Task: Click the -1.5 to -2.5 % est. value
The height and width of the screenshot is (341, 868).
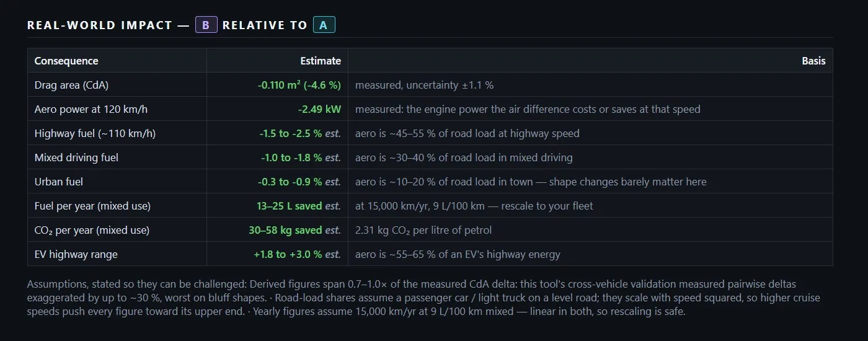Action: pyautogui.click(x=300, y=133)
